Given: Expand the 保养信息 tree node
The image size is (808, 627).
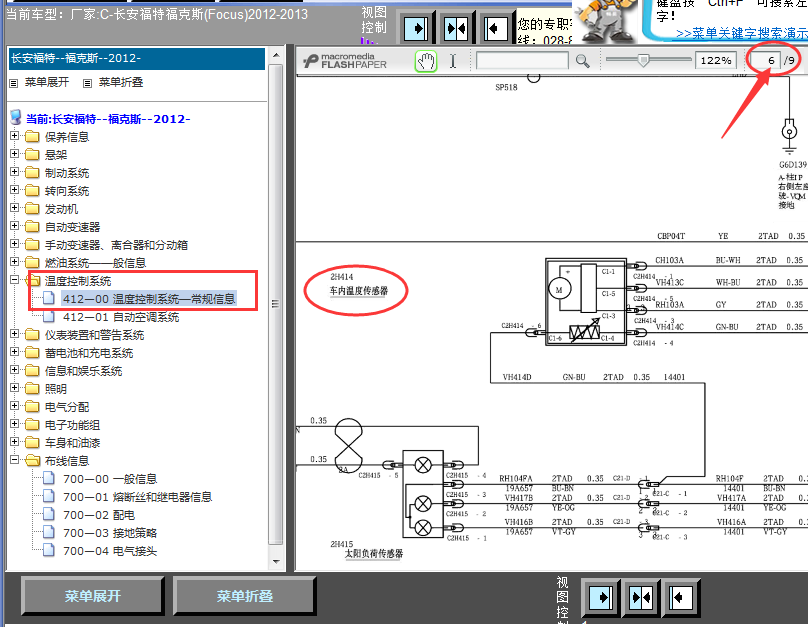Looking at the screenshot, I should [14, 136].
